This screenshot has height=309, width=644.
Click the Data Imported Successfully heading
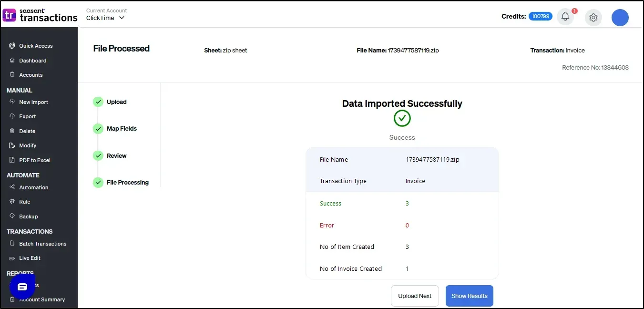click(402, 103)
